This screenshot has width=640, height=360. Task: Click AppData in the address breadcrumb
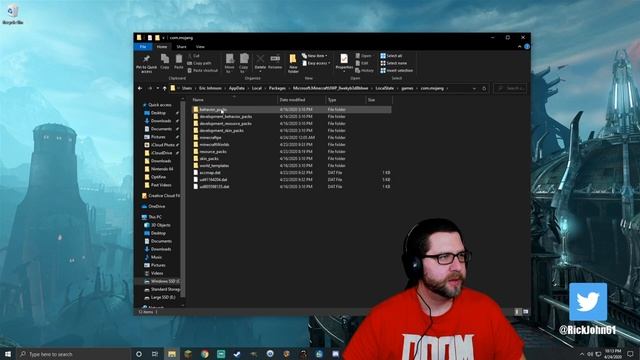point(237,88)
